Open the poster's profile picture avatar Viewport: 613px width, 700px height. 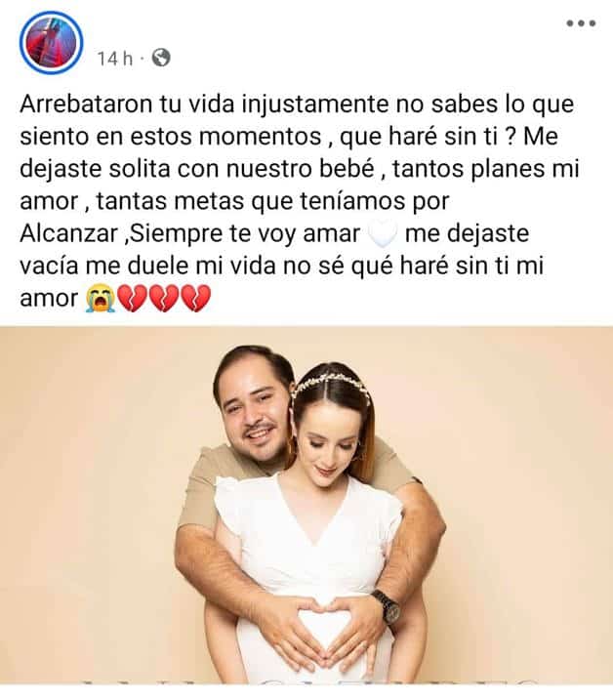[52, 42]
